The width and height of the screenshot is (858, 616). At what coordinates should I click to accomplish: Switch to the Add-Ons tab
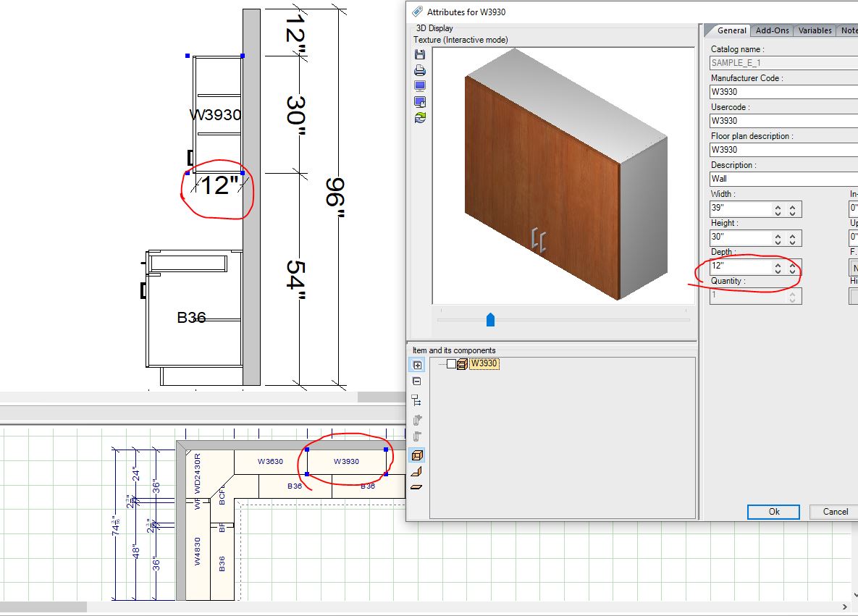click(772, 30)
